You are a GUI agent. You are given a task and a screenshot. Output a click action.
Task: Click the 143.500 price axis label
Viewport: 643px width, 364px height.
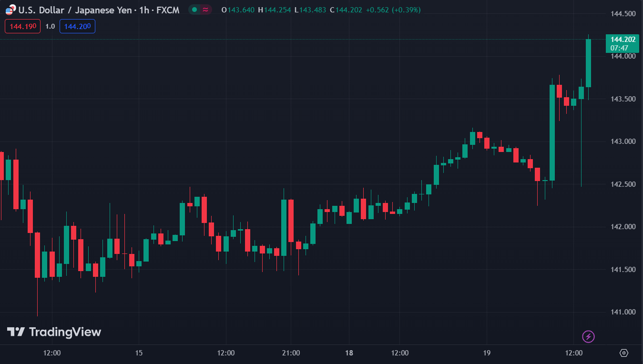pyautogui.click(x=623, y=99)
